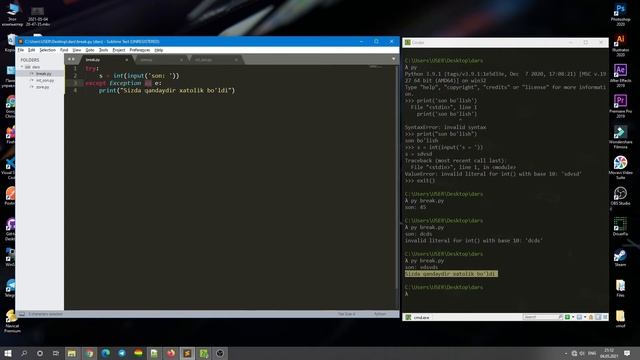Screen dimensions: 640x360
Task: Open Tools menu in Sublime Text
Action: pyautogui.click(x=103, y=50)
